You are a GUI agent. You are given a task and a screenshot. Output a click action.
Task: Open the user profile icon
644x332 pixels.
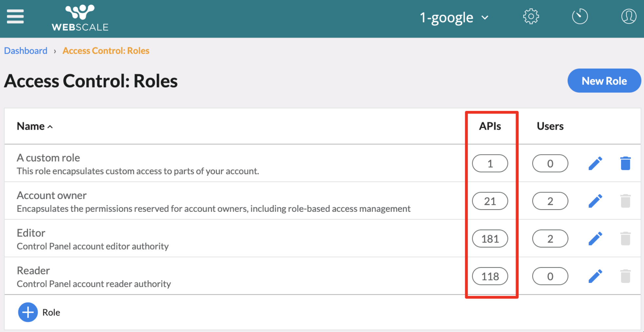[628, 16]
